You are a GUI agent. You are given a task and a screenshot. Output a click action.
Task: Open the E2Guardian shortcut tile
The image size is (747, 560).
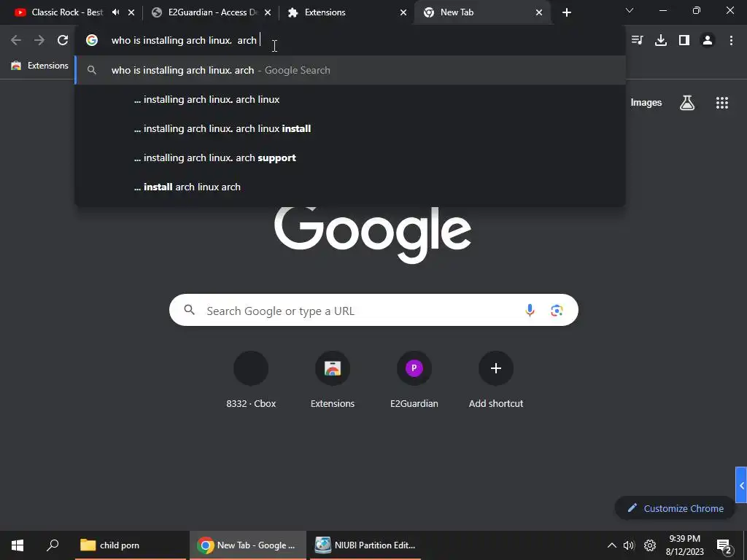point(414,380)
